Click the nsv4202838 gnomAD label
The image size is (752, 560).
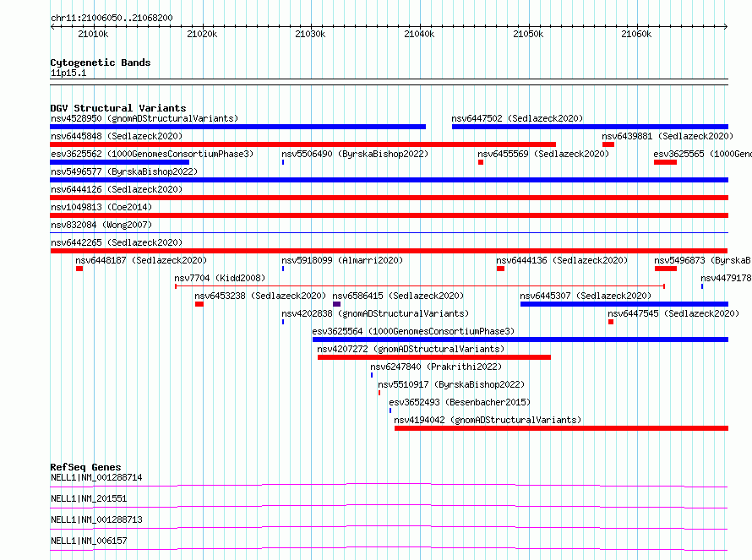(x=375, y=313)
